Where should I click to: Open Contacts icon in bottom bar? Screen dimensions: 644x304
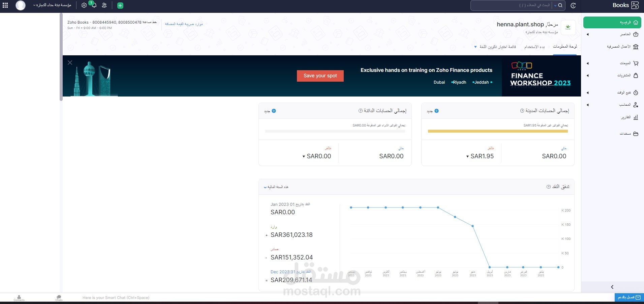(x=19, y=298)
